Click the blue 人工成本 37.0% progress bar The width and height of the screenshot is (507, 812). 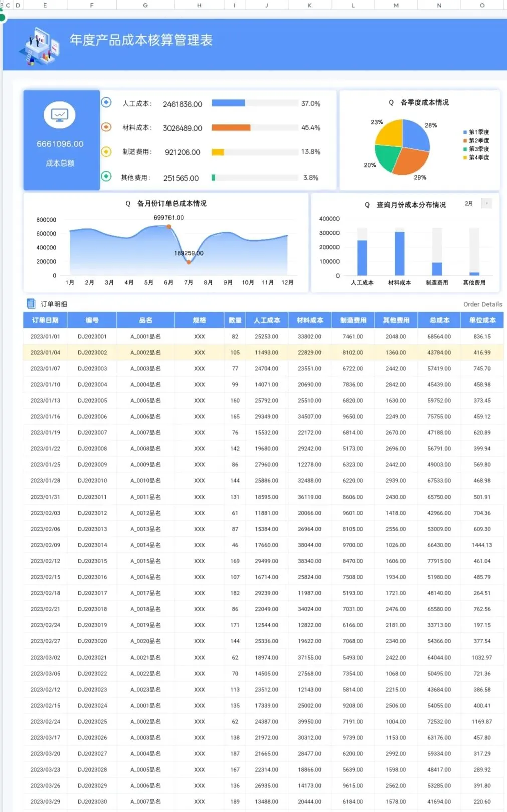pos(228,103)
